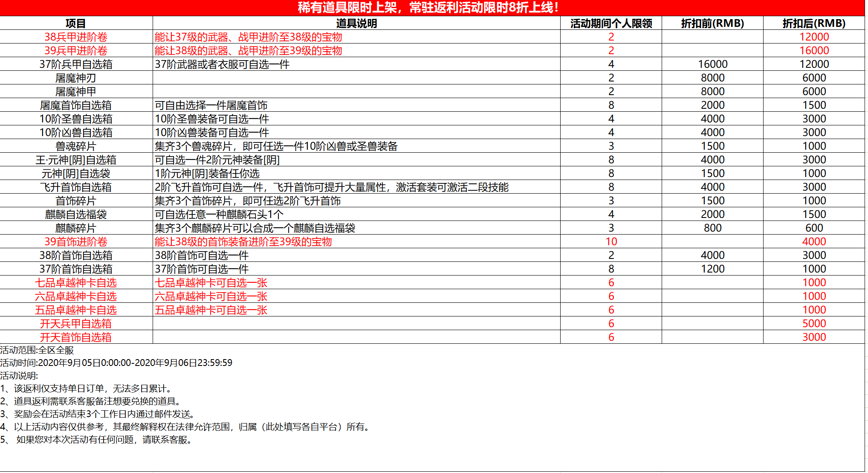The image size is (868, 473).
Task: Select description starting 集齐3个首饰碎片
Action: [248, 200]
